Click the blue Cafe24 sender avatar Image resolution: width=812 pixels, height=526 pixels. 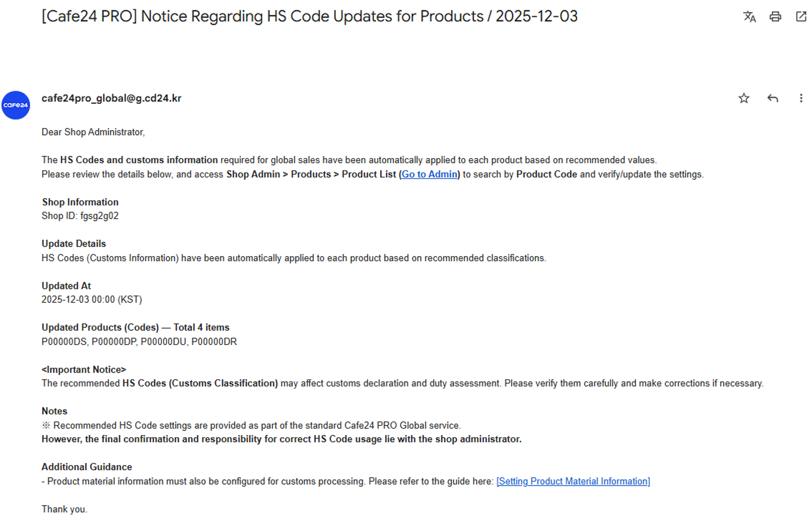click(15, 105)
